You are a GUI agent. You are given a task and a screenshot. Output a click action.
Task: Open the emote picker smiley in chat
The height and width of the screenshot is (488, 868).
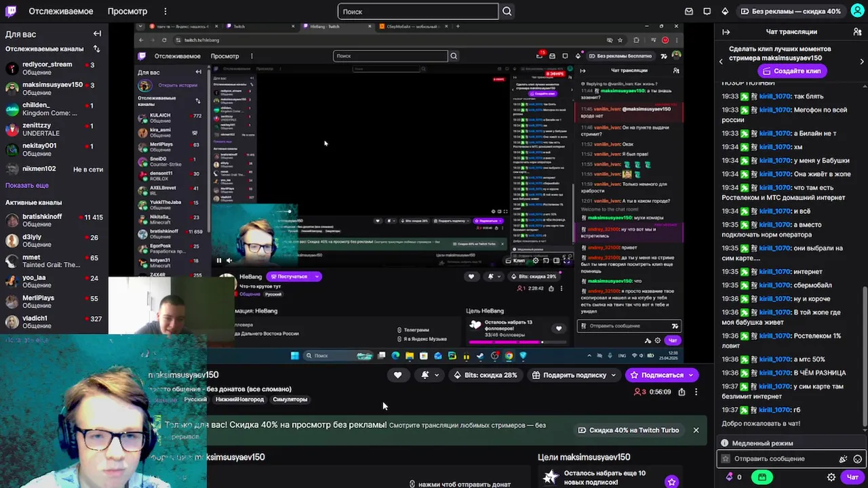point(858,459)
